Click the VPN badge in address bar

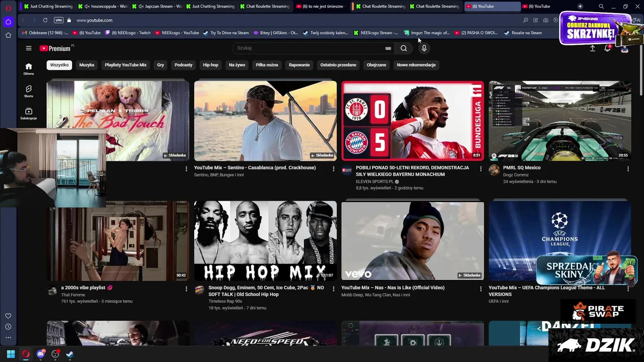[58, 20]
